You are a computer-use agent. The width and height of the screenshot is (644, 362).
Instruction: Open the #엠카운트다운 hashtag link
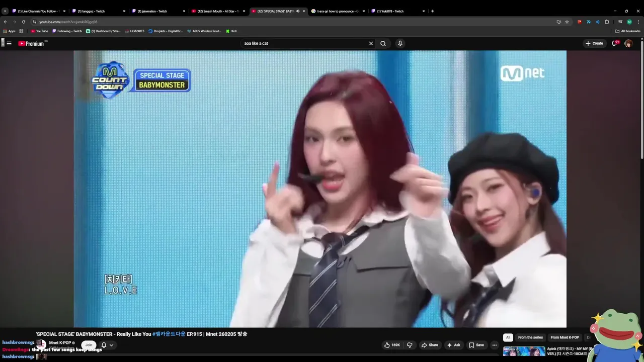169,334
